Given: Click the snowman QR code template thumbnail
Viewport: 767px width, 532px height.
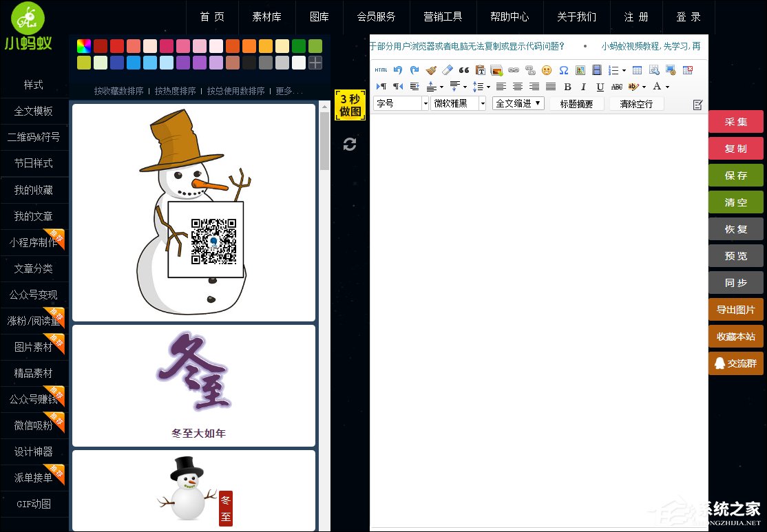Looking at the screenshot, I should [x=193, y=212].
